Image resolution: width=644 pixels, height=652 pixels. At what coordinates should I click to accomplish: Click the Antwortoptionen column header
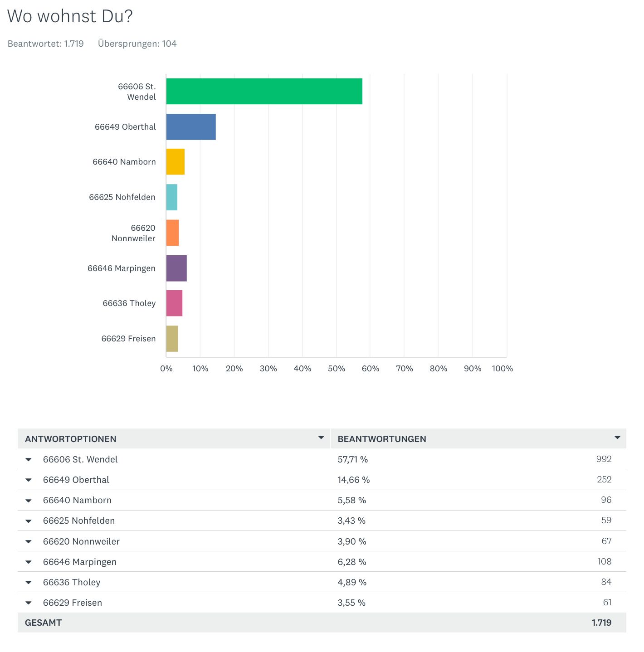pos(71,439)
